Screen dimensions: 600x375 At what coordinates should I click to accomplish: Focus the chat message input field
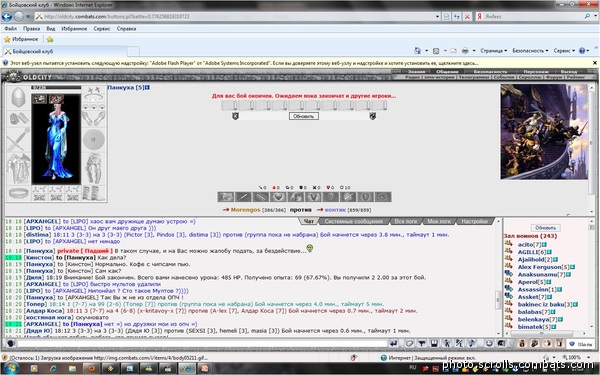[x=202, y=343]
